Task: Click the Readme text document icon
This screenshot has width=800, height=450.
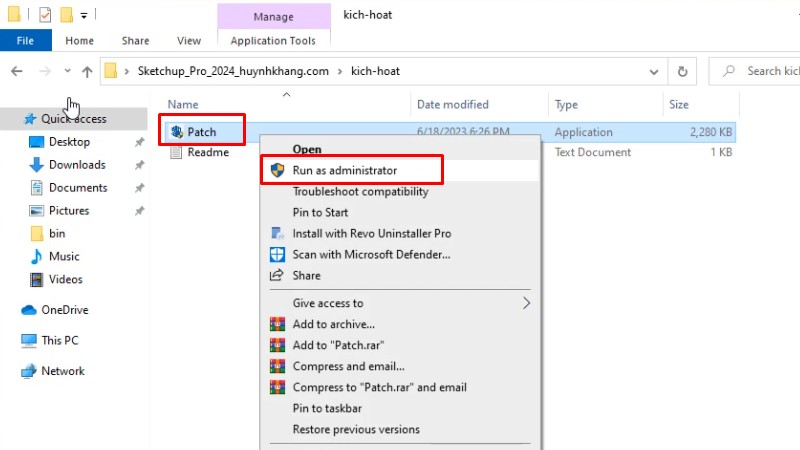Action: [176, 152]
